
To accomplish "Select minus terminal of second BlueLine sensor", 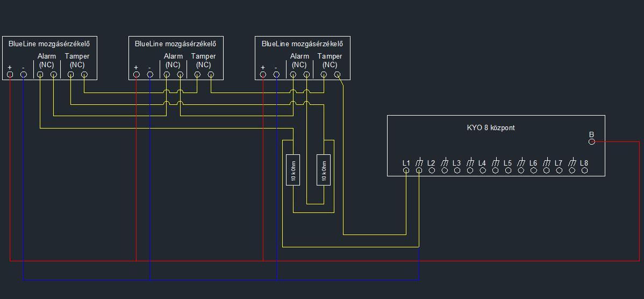I will (x=150, y=74).
